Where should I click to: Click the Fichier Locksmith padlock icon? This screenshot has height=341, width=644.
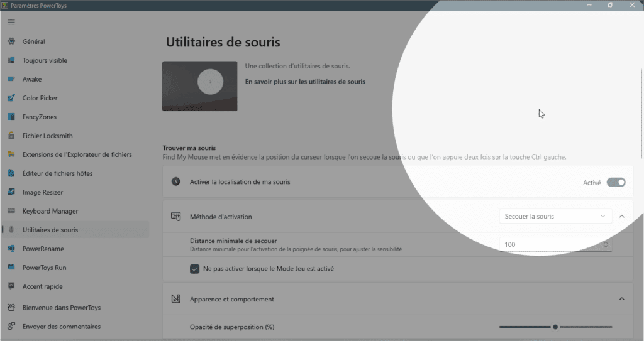click(x=11, y=136)
